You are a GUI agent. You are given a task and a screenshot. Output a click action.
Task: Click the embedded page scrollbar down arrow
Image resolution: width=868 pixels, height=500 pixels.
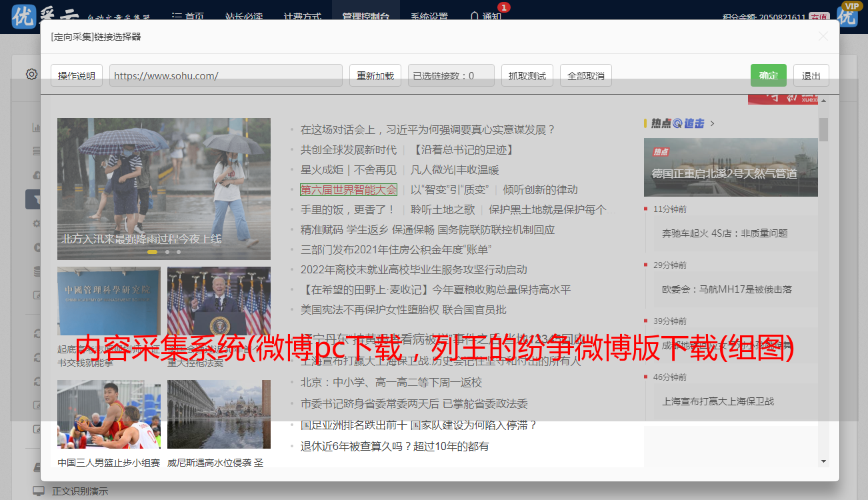pos(823,461)
